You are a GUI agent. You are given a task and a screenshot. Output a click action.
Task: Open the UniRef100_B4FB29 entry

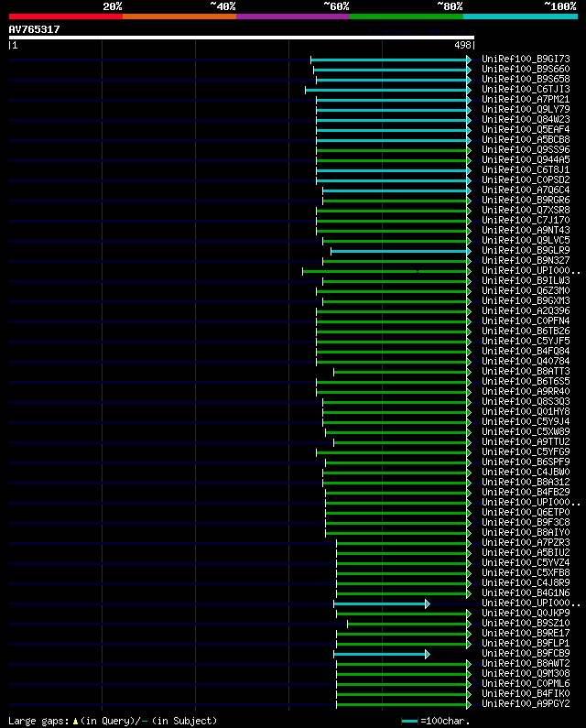pos(526,492)
